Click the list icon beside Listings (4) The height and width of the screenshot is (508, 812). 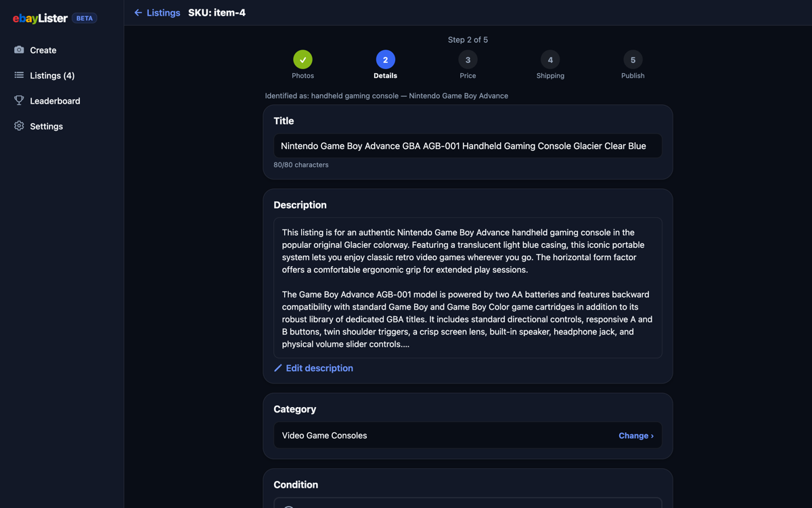pyautogui.click(x=19, y=75)
